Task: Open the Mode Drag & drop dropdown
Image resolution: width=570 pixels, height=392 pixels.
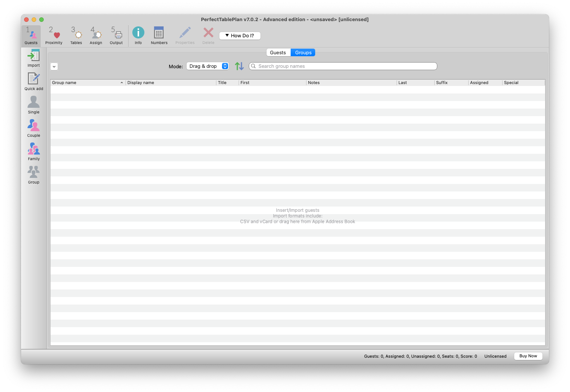Action: pos(208,66)
